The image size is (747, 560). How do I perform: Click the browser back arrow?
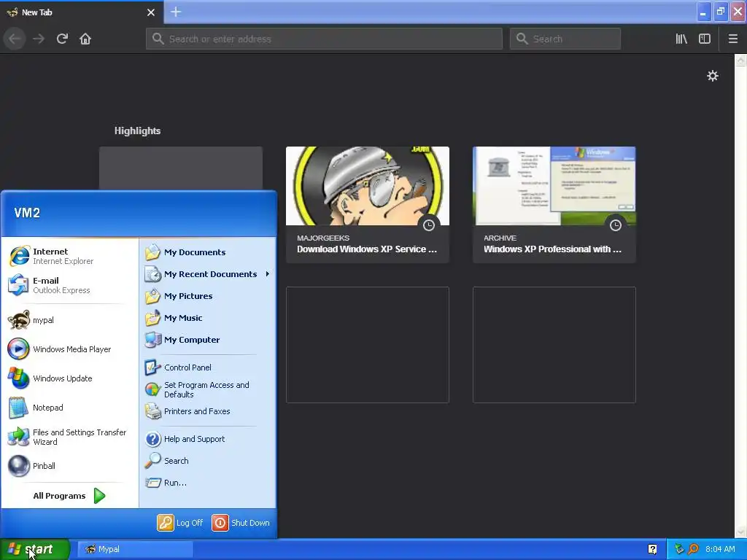click(x=15, y=39)
